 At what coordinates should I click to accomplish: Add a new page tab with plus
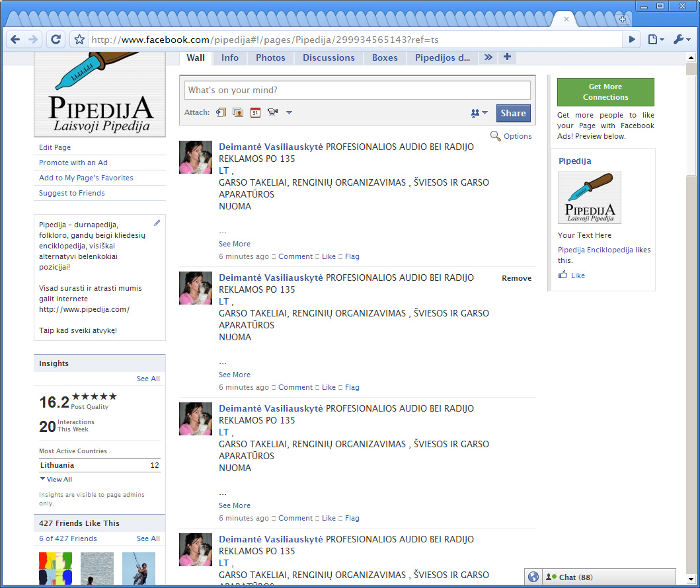coord(507,57)
